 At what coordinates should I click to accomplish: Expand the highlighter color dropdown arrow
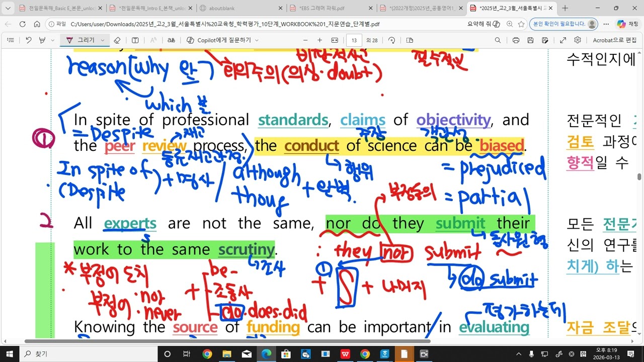(52, 40)
